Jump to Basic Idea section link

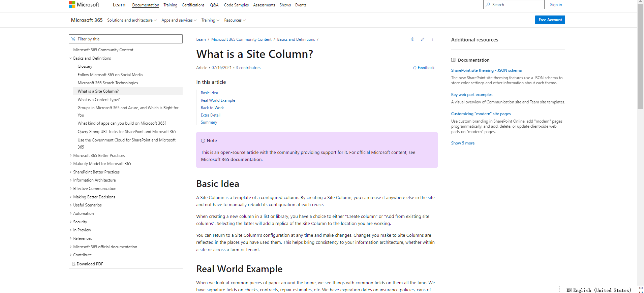click(x=209, y=93)
